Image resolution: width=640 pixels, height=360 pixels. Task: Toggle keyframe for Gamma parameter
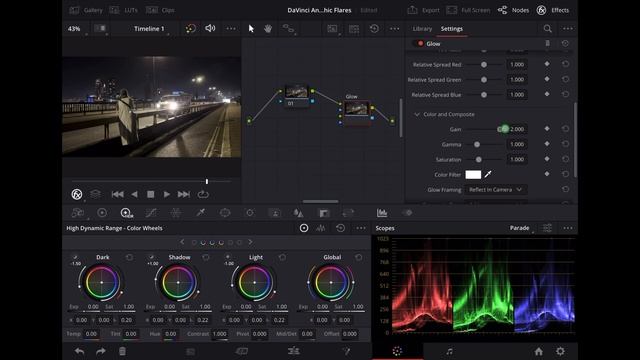547,144
